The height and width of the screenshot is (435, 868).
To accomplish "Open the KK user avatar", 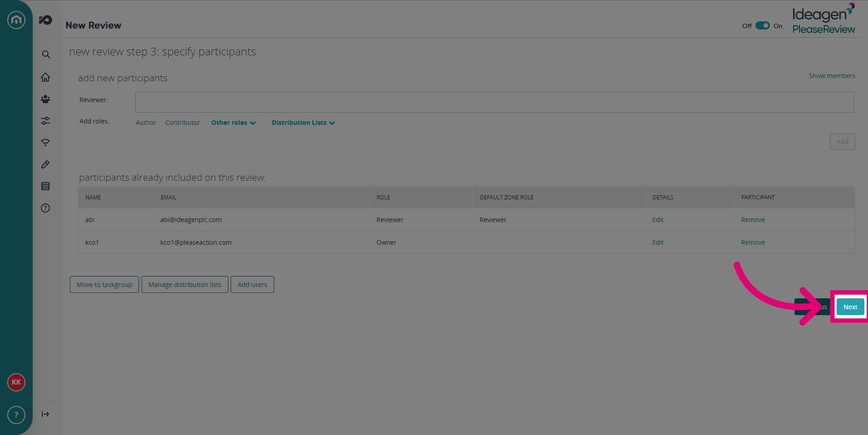I will pos(16,382).
